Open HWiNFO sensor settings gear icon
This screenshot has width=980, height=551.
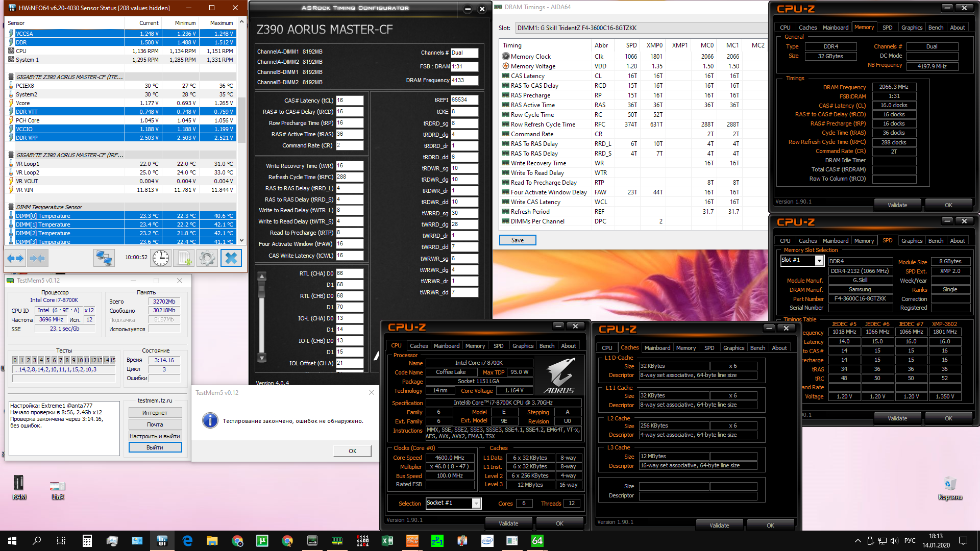pos(207,258)
